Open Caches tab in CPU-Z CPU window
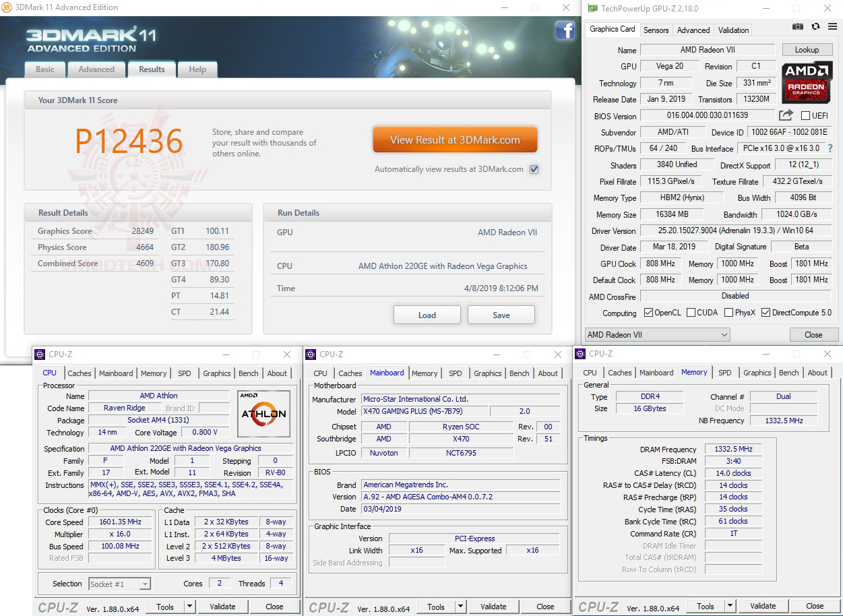 pyautogui.click(x=80, y=373)
